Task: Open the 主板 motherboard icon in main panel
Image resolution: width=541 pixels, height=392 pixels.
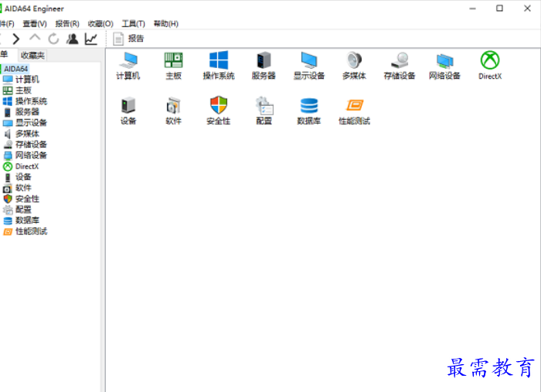Action: [173, 66]
